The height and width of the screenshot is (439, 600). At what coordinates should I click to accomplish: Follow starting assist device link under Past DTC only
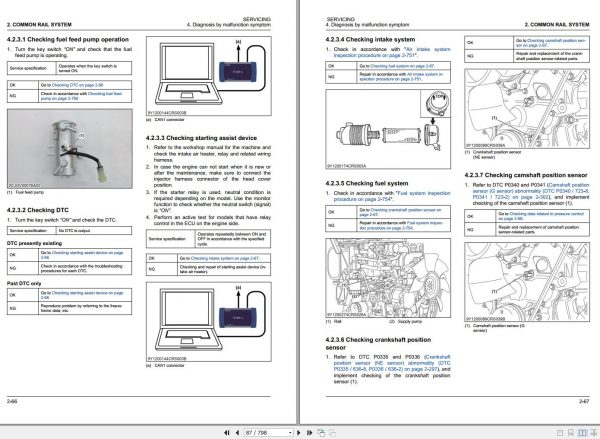pyautogui.click(x=82, y=295)
